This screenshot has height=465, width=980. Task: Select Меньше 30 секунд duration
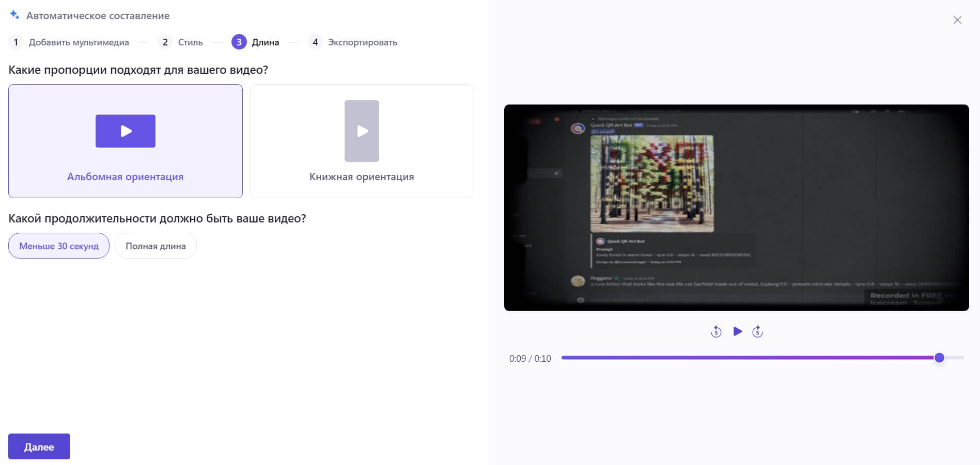[59, 246]
